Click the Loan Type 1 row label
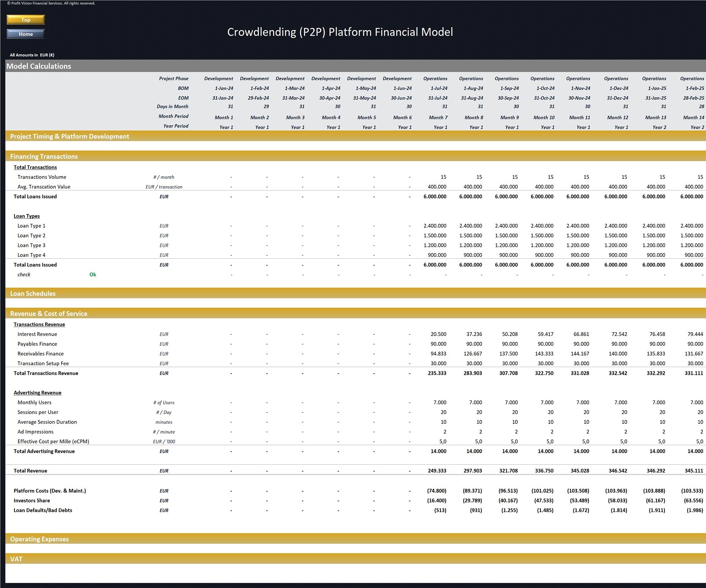This screenshot has width=706, height=588. [31, 226]
